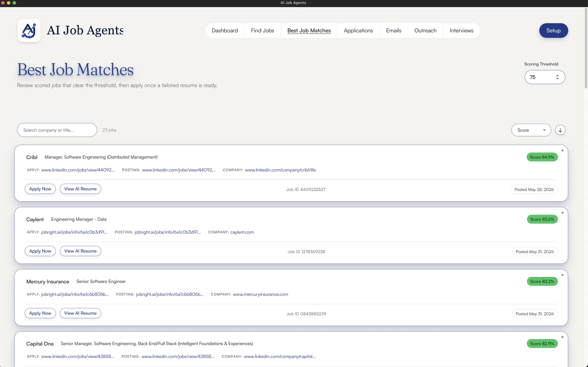This screenshot has width=588, height=367.
Task: Open Caylent apply jobright link
Action: 74,232
